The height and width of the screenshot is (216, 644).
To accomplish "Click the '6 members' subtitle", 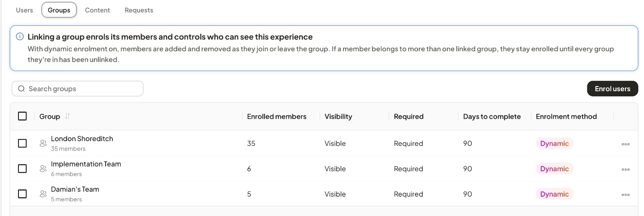I will pyautogui.click(x=67, y=174).
